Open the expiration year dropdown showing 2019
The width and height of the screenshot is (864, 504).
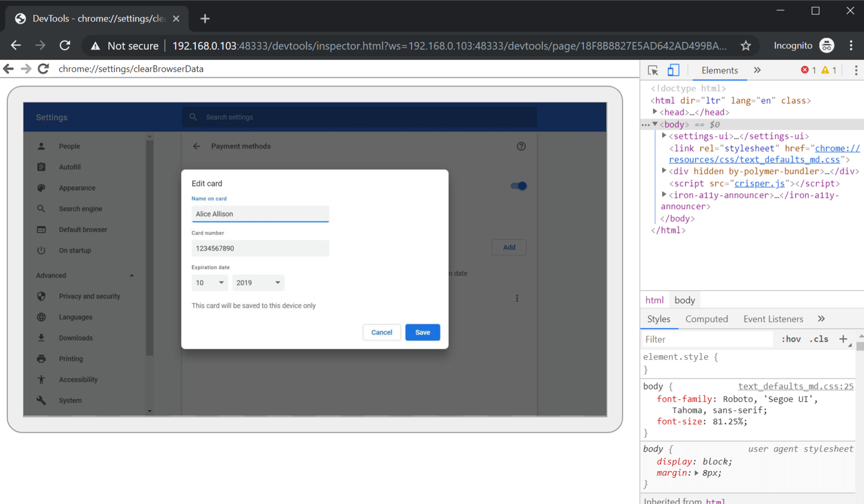[x=258, y=283]
